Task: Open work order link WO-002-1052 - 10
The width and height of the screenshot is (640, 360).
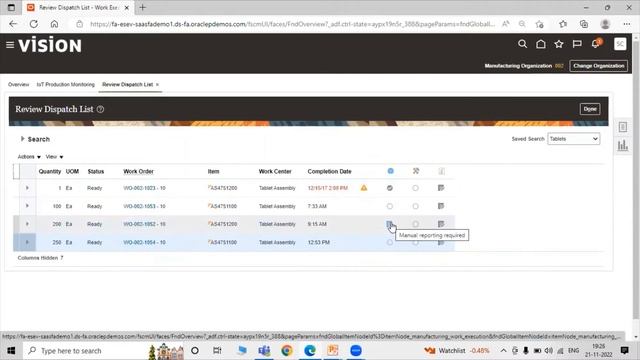Action: click(144, 224)
